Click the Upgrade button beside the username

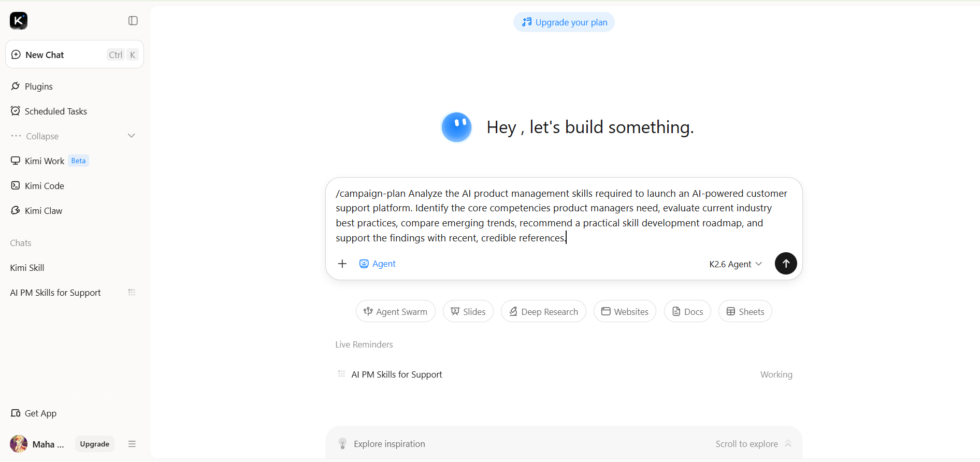[95, 444]
